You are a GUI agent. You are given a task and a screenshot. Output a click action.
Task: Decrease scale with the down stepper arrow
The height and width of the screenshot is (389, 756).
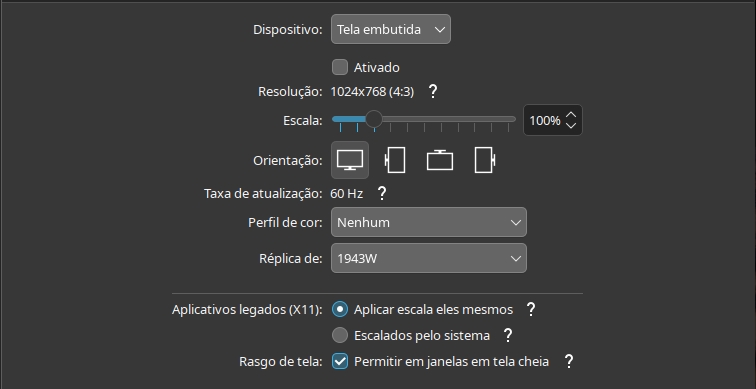[x=571, y=125]
